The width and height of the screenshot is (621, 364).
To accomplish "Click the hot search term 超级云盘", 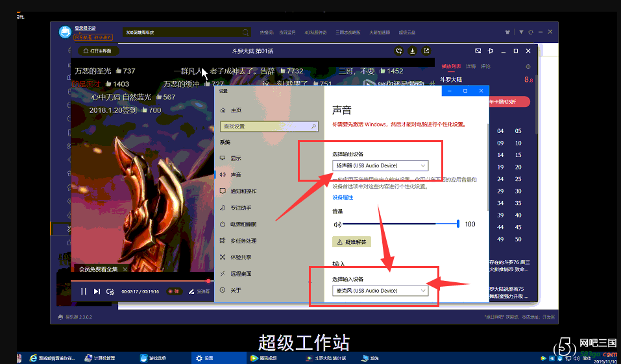I will (407, 32).
